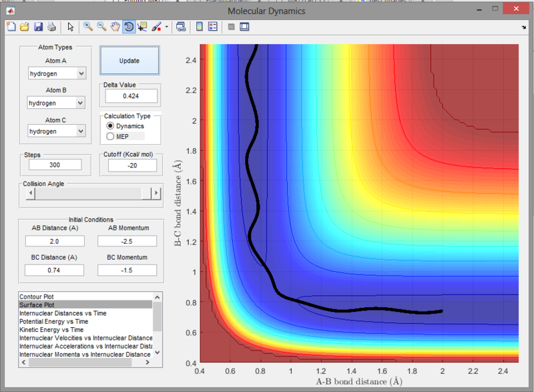Select the Zoom Out magnifier tool
The image size is (534, 392).
tap(101, 27)
